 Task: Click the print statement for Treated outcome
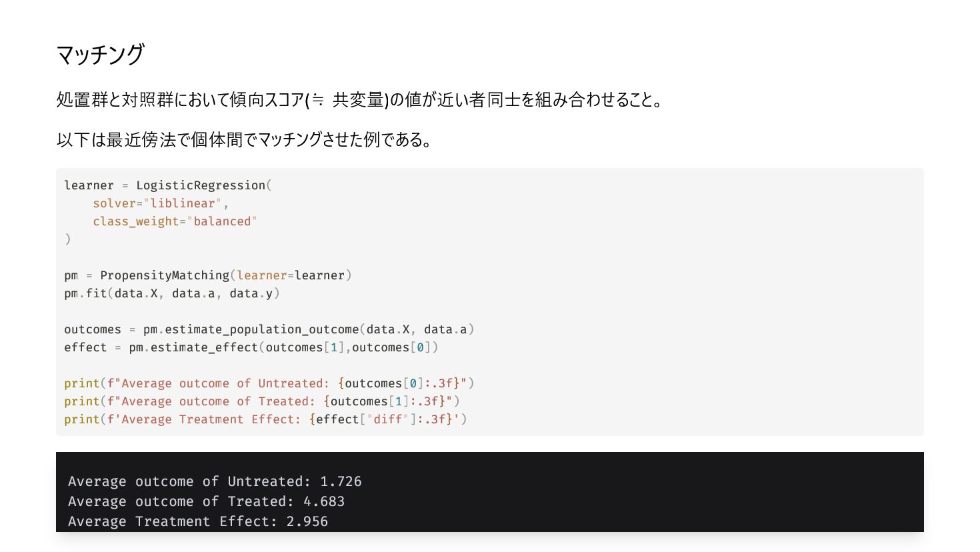point(262,401)
